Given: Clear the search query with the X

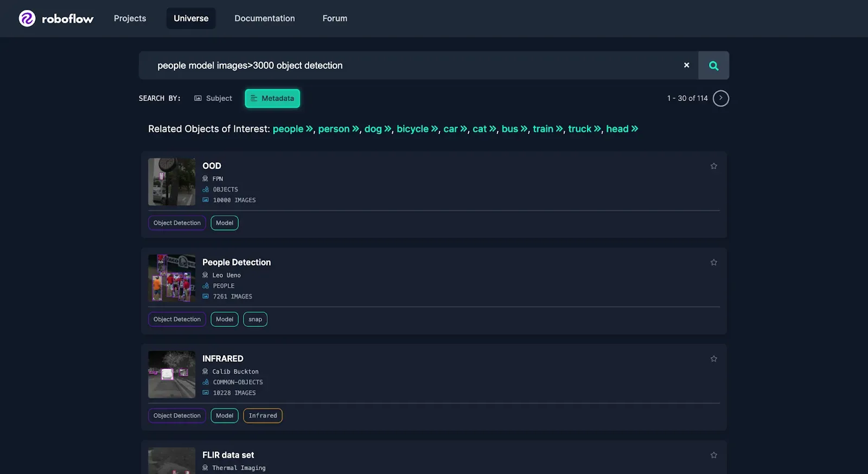Looking at the screenshot, I should click(686, 65).
